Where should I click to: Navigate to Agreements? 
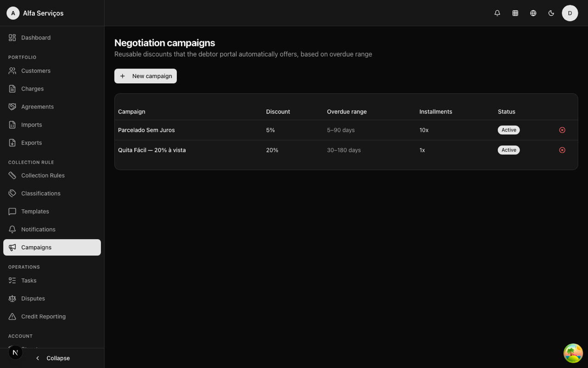pyautogui.click(x=52, y=107)
